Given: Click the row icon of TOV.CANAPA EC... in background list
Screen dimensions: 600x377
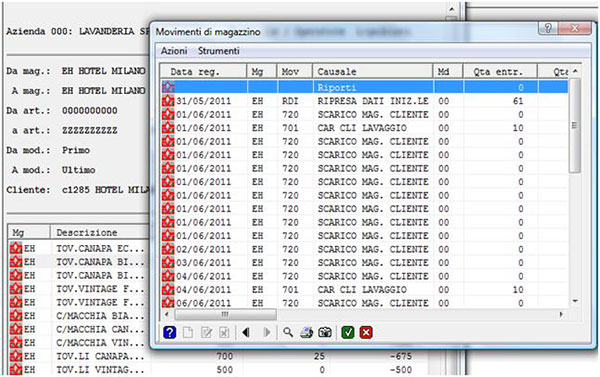Looking at the screenshot, I should [x=16, y=248].
